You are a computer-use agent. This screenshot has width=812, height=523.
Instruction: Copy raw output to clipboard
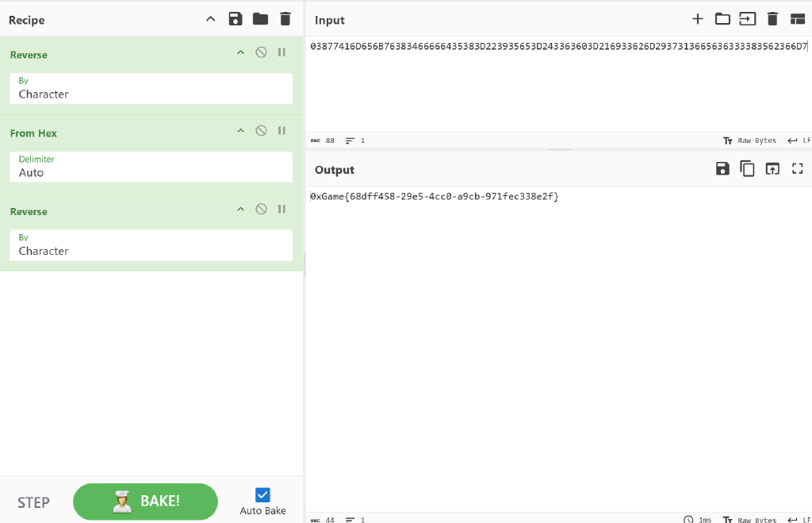click(x=747, y=168)
